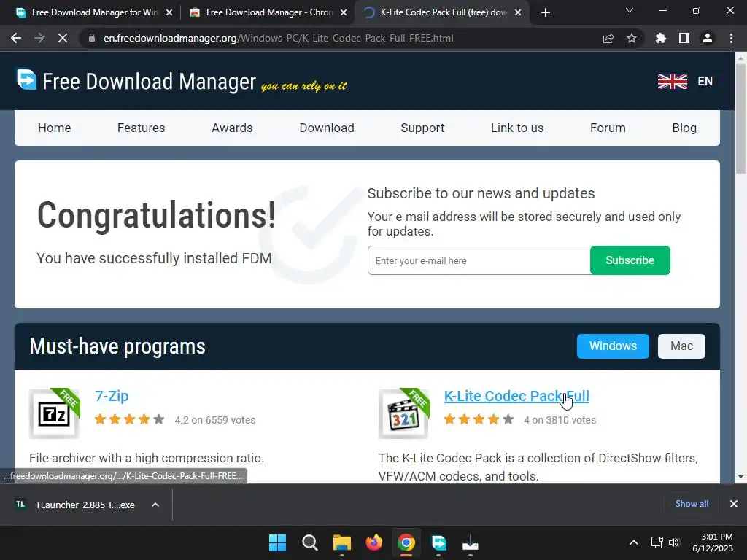Select the Windows programs filter

point(613,346)
